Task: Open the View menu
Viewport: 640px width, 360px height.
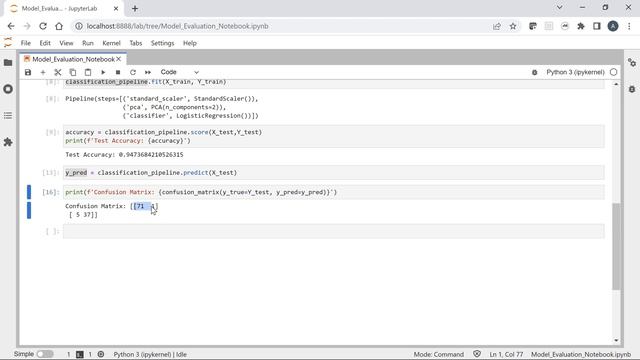Action: 66,43
